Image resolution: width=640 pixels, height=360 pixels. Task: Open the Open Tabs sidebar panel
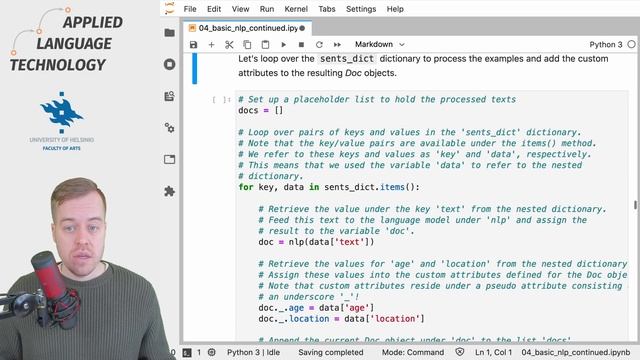point(169,159)
